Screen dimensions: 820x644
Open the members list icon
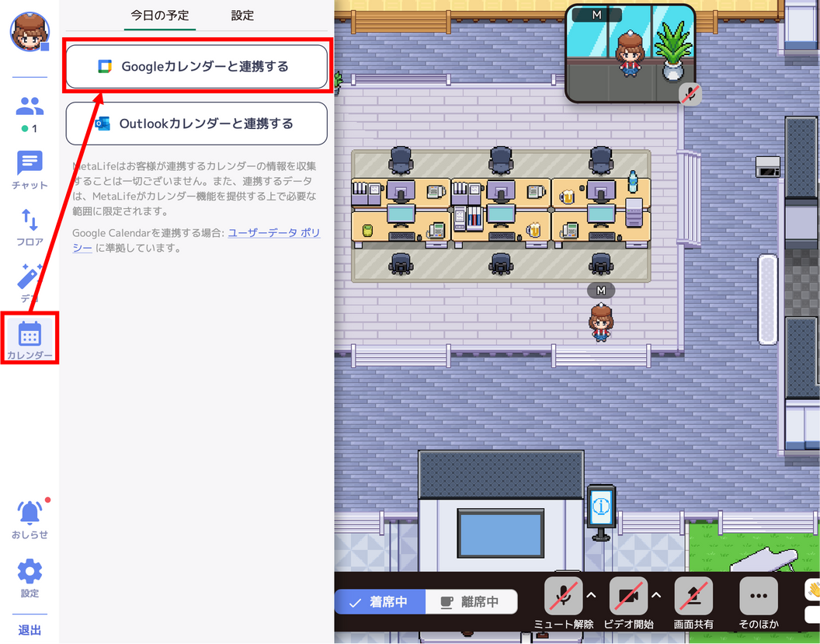point(30,106)
